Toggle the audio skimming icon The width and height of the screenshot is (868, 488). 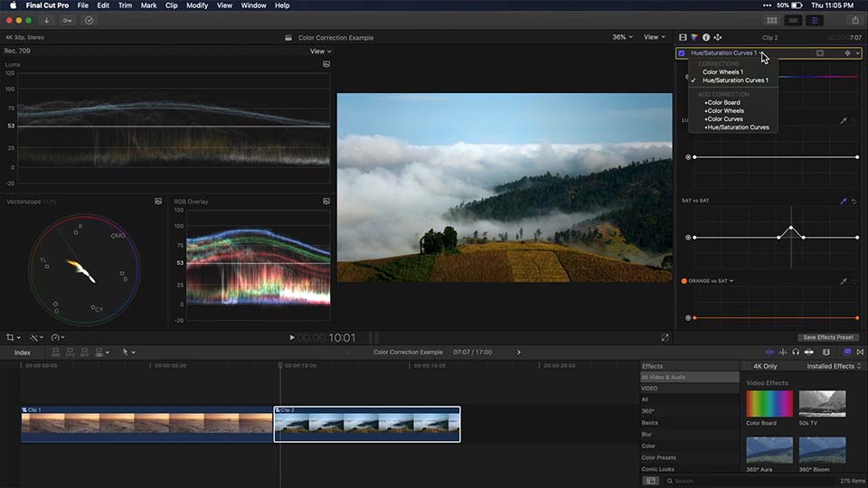783,352
